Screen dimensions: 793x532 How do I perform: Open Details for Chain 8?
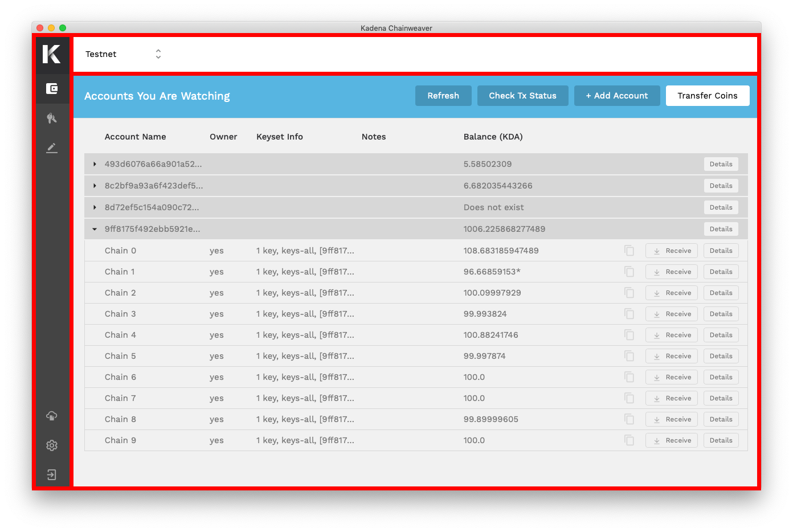[721, 419]
